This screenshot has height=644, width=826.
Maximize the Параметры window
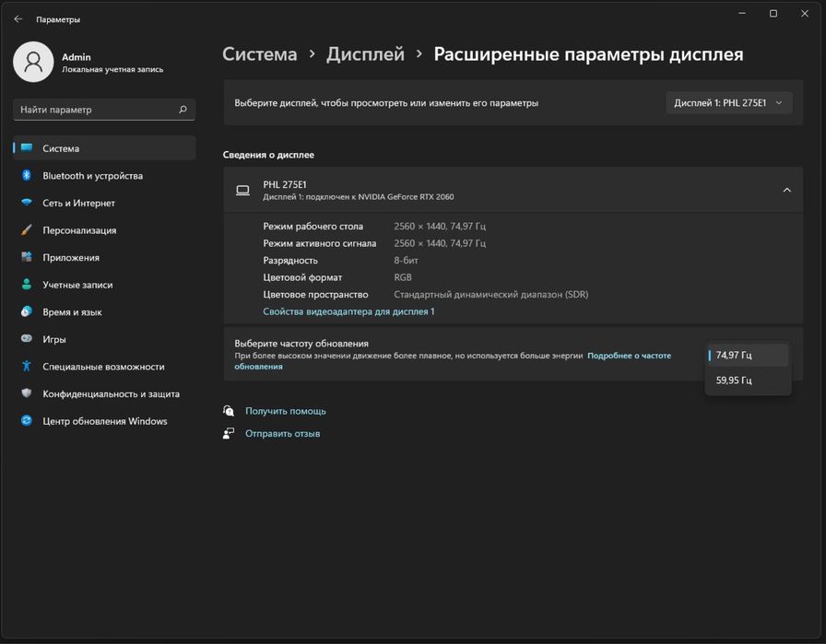pos(773,14)
